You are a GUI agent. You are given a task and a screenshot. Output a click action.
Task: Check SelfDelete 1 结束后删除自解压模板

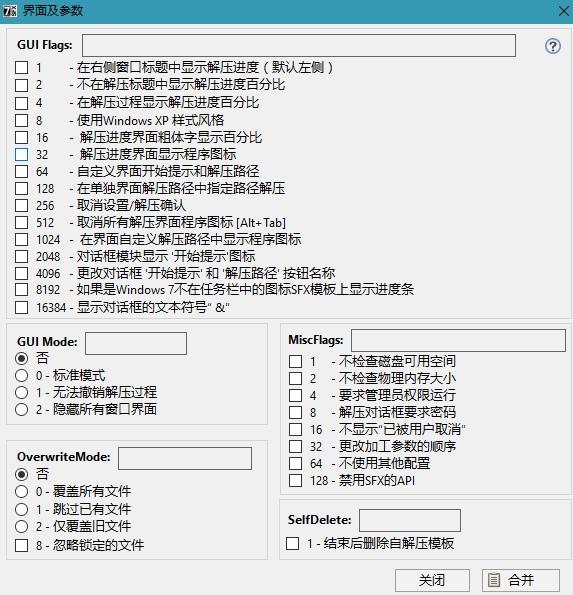[293, 543]
